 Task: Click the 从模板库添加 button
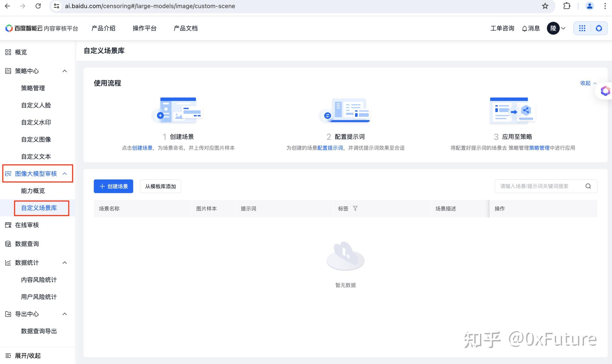(x=160, y=186)
